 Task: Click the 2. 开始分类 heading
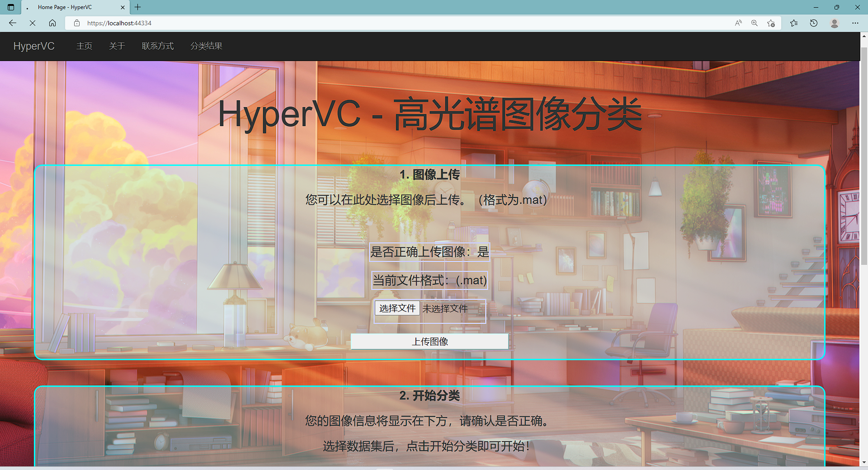pyautogui.click(x=429, y=396)
